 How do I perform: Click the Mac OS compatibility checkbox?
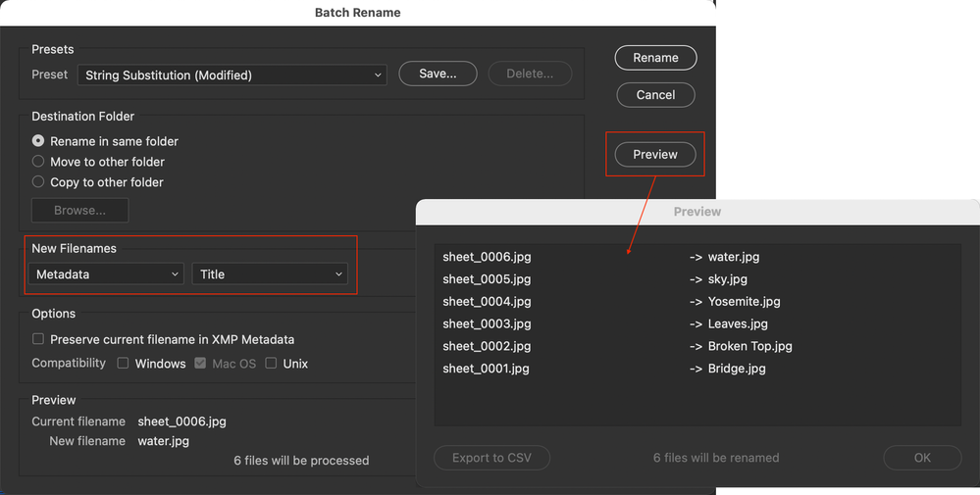(x=201, y=364)
